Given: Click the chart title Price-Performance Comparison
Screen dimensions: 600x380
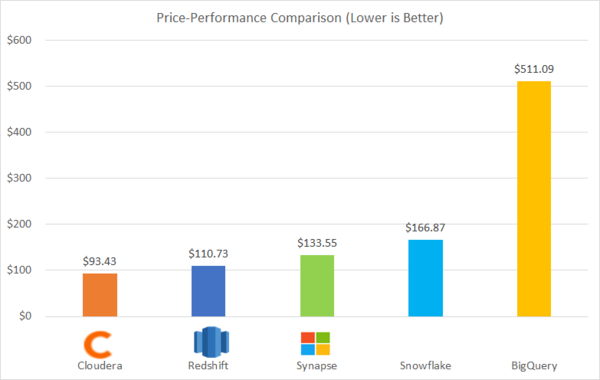Looking at the screenshot, I should click(300, 18).
